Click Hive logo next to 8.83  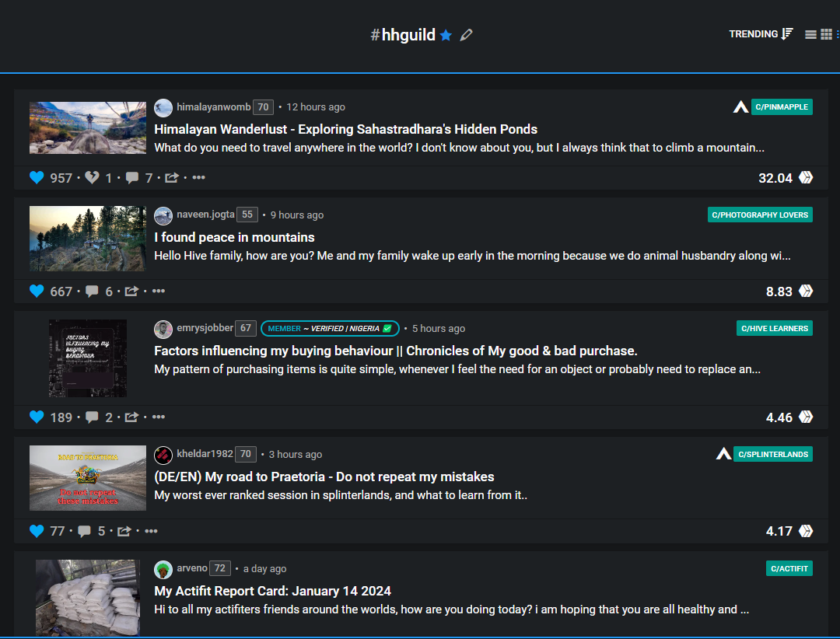[x=806, y=291]
